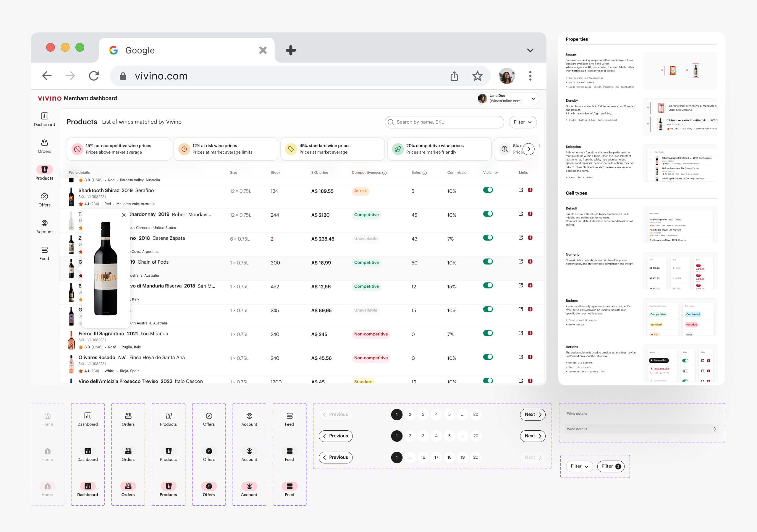Image resolution: width=757 pixels, height=532 pixels.
Task: Click the red Vivino icon in Robert Mondavi row
Action: [530, 214]
